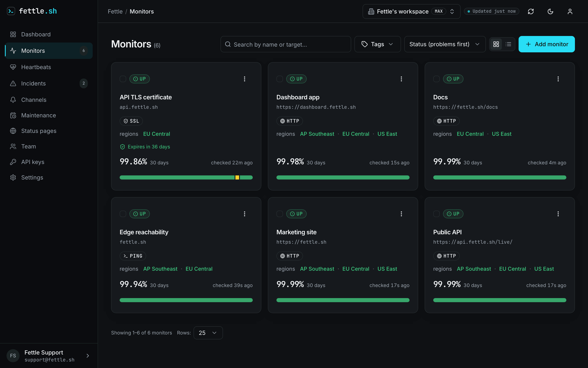Image resolution: width=588 pixels, height=368 pixels.
Task: Click the search by name or target field
Action: (x=285, y=44)
